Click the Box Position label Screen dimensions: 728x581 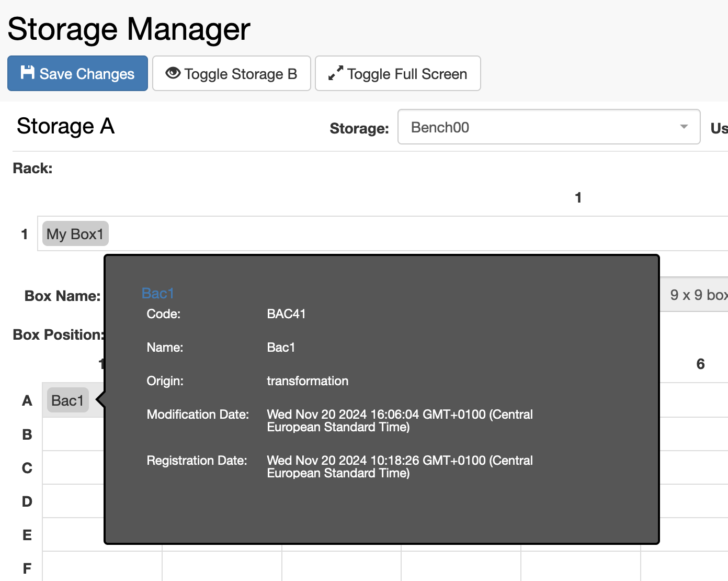click(x=59, y=334)
